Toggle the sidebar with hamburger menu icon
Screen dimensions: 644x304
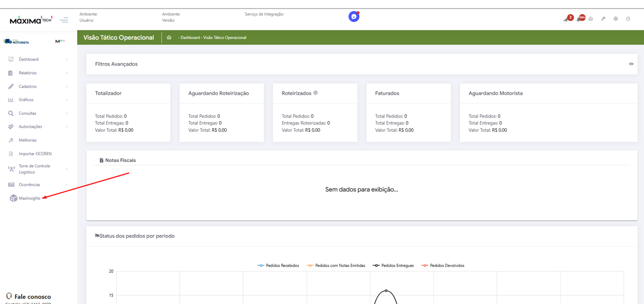64,20
